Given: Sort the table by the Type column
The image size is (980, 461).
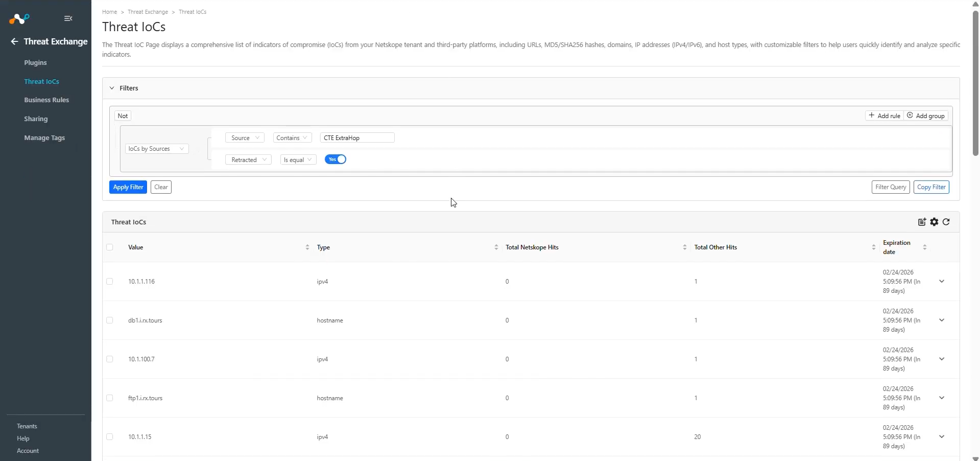Looking at the screenshot, I should coord(496,247).
